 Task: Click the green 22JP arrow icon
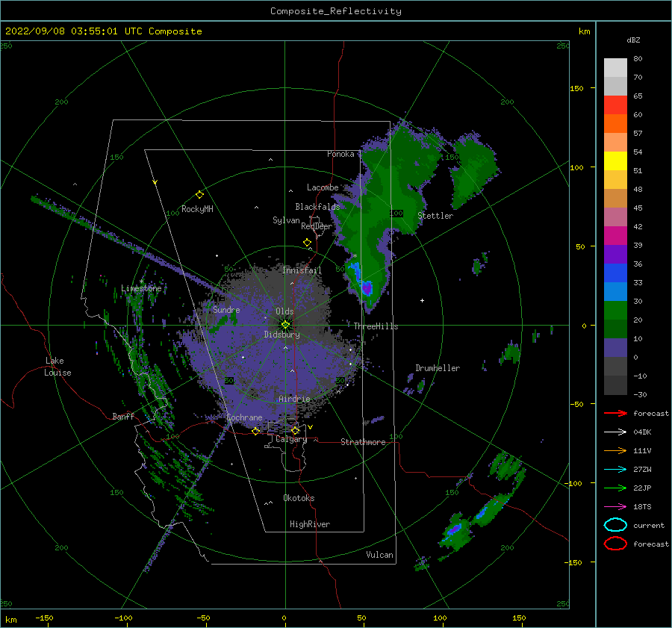pos(615,488)
